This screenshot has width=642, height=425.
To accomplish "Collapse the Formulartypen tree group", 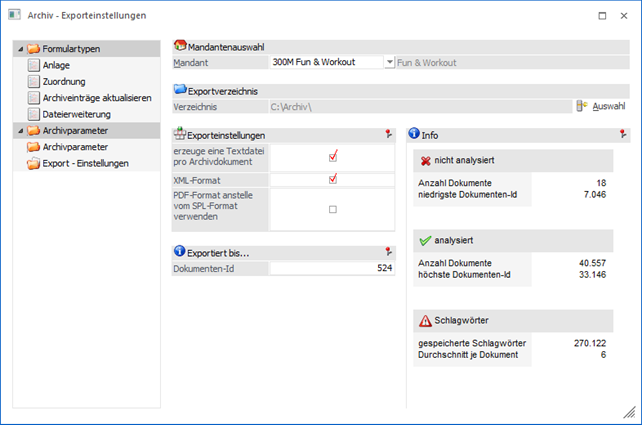I will (x=19, y=49).
